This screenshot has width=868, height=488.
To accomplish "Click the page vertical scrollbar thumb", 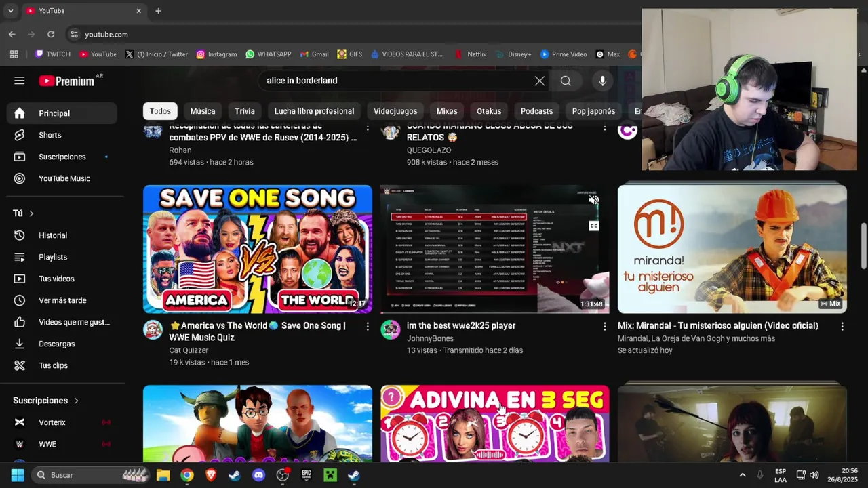I will click(x=863, y=245).
